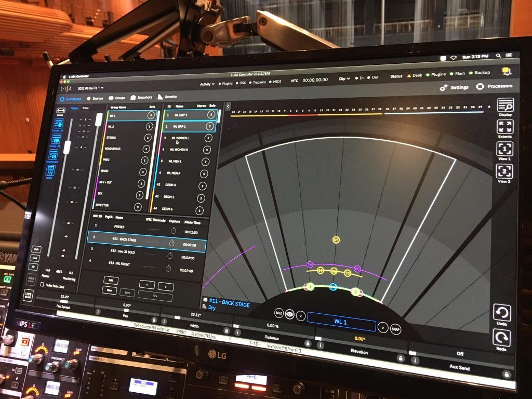Image resolution: width=532 pixels, height=399 pixels.
Task: Select source object 67 in soundscape
Action: [x=336, y=240]
